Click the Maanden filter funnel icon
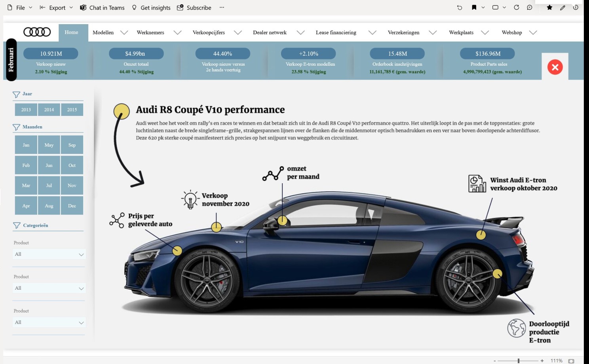 pyautogui.click(x=16, y=127)
